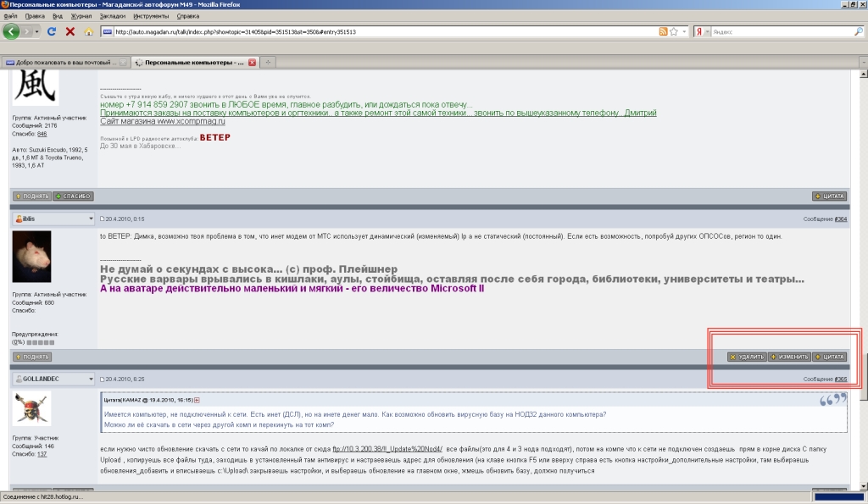The width and height of the screenshot is (868, 504).
Task: Reload the page with the refresh icon
Action: [x=52, y=31]
